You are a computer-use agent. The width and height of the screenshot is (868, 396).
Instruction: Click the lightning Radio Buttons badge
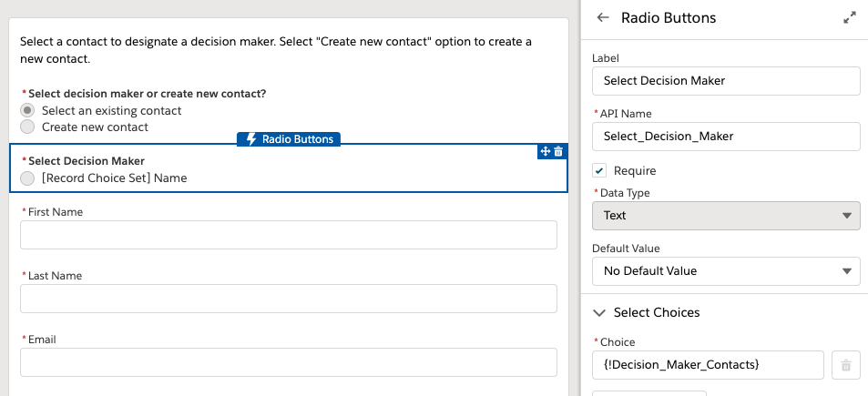coord(290,139)
